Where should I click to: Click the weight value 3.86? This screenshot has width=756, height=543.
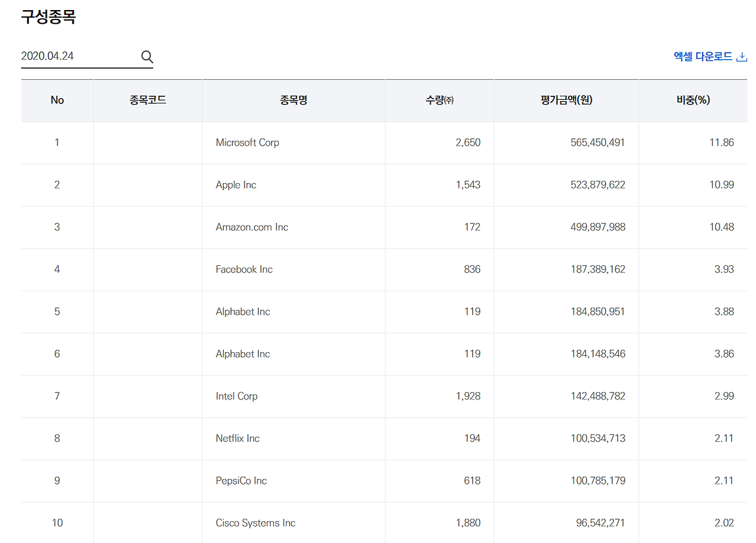point(724,354)
